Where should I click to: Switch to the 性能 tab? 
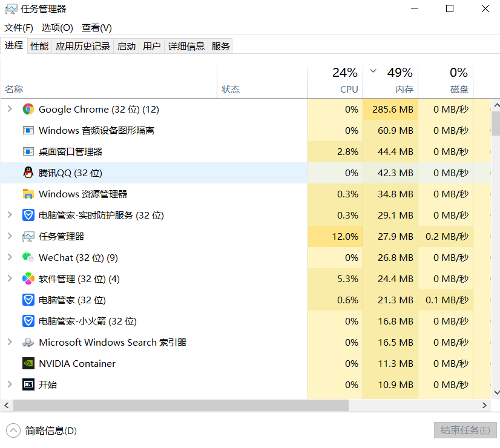coord(39,47)
